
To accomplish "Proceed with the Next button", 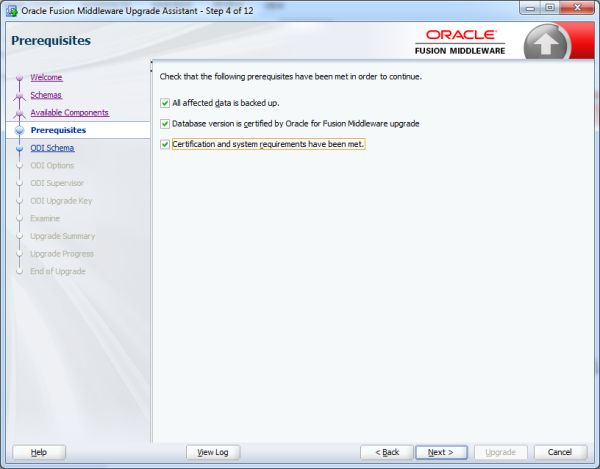I will click(x=441, y=452).
